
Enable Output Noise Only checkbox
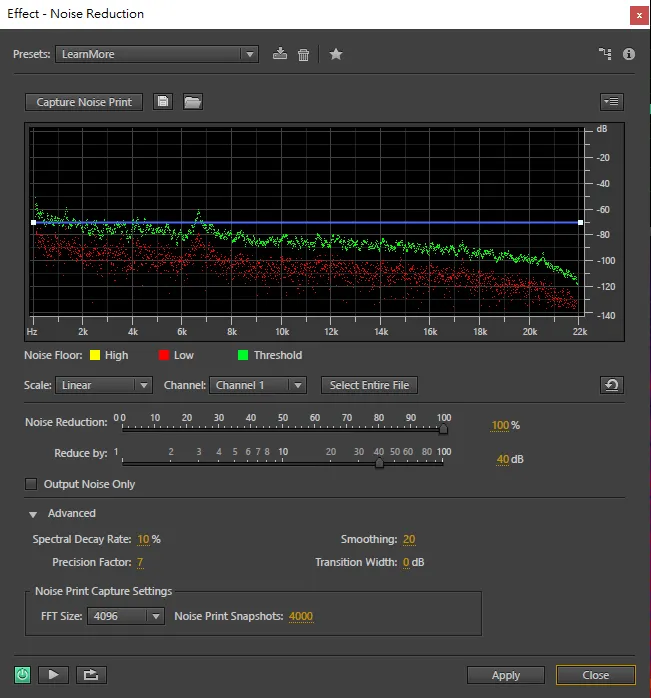click(32, 484)
